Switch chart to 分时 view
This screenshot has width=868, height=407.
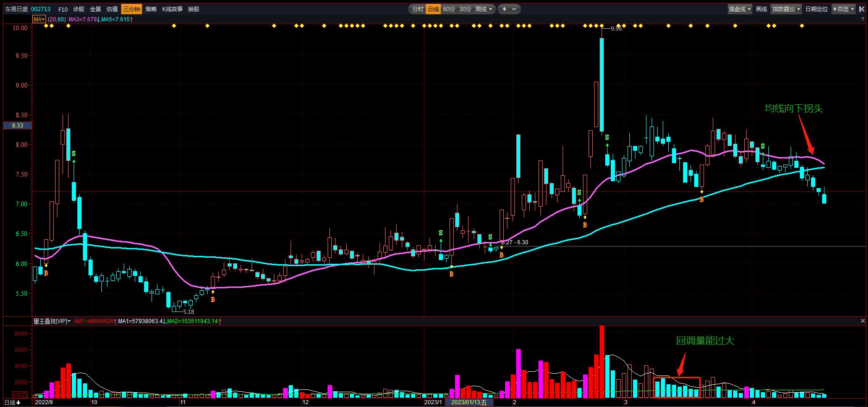418,9
